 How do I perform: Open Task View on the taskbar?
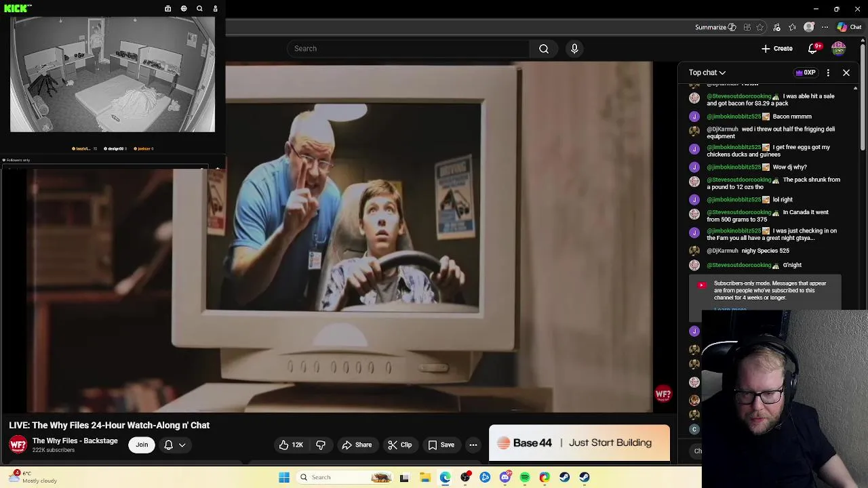coord(404,477)
